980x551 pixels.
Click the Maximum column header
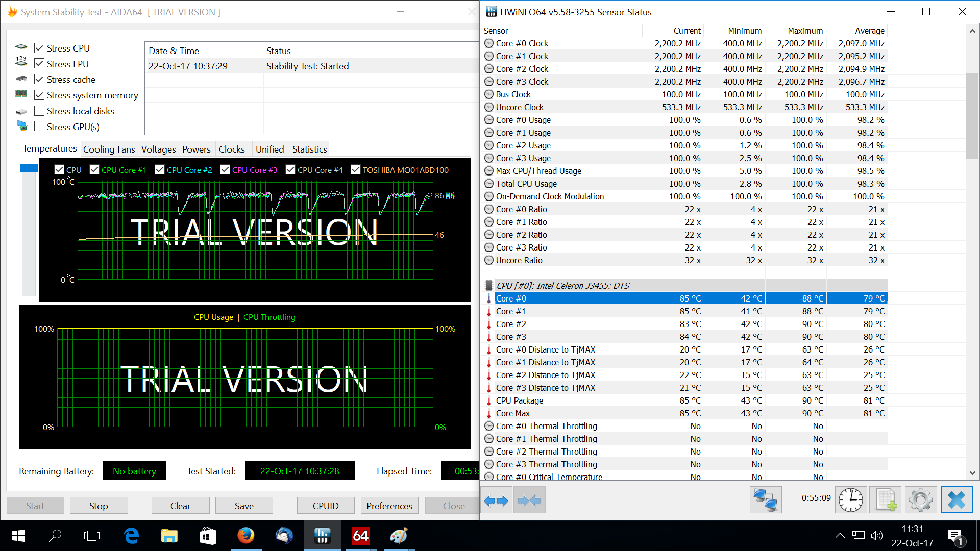[795, 31]
